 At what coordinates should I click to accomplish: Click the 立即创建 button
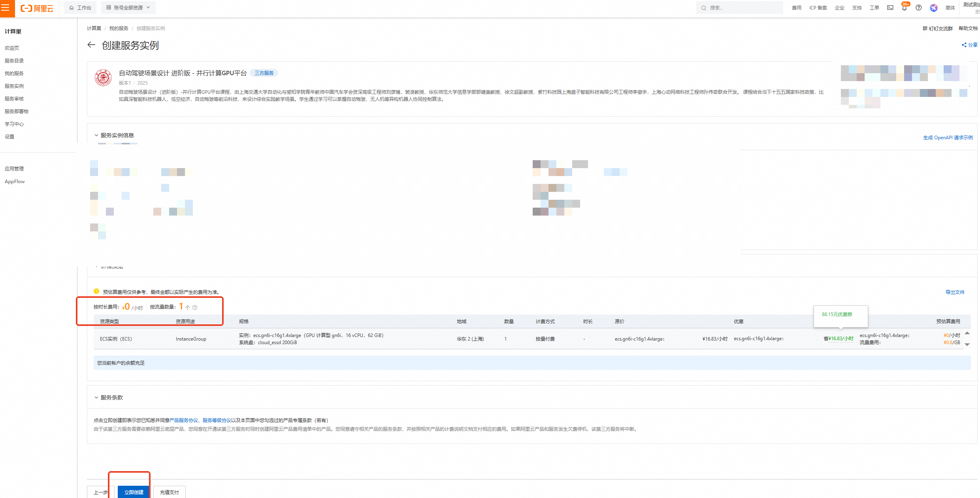tap(134, 492)
